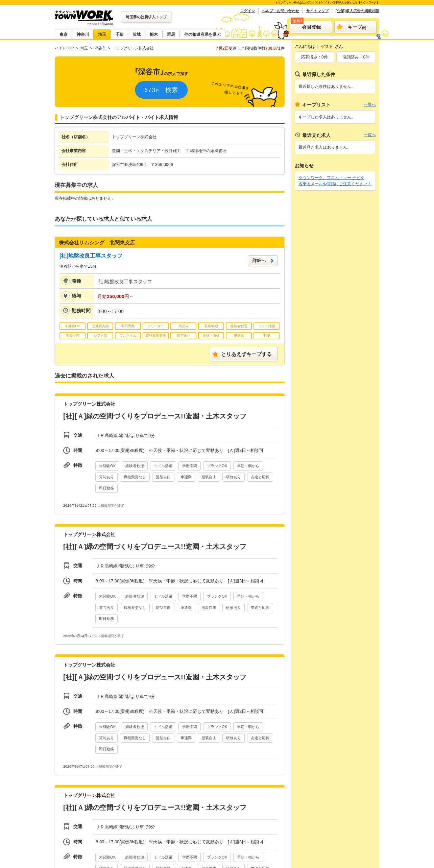Click the 資格取得支援 orange tag
The height and width of the screenshot is (868, 434).
(x=156, y=336)
